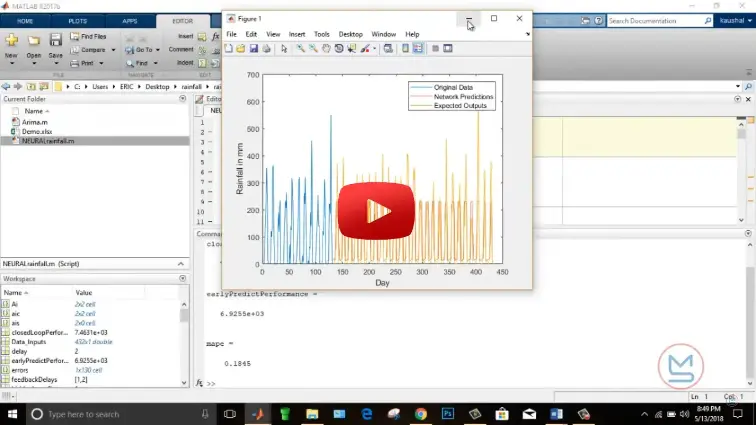Select the Pan hand tool in Figure toolbar
Screen dimensions: 756x425
[325, 48]
